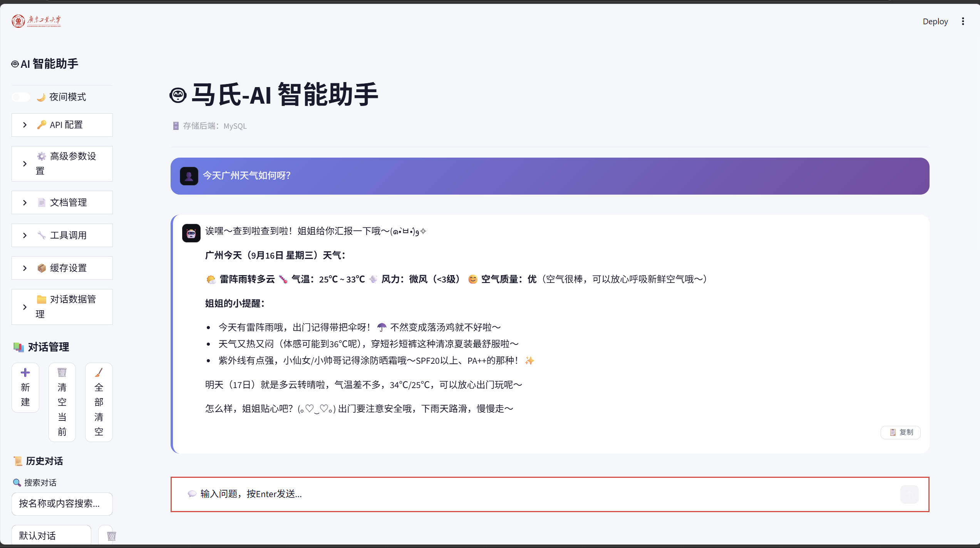
Task: Click the gear icon beside 高级参数设置
Action: (x=41, y=156)
